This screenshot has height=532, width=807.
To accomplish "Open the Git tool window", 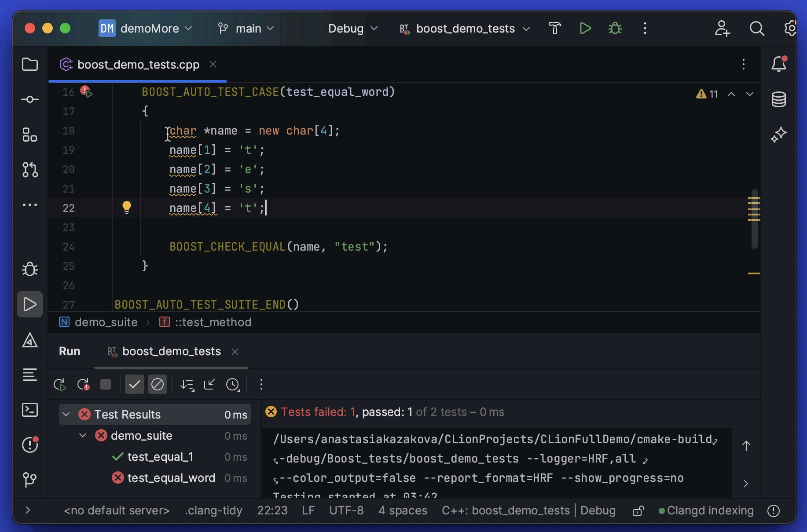I will click(x=30, y=480).
